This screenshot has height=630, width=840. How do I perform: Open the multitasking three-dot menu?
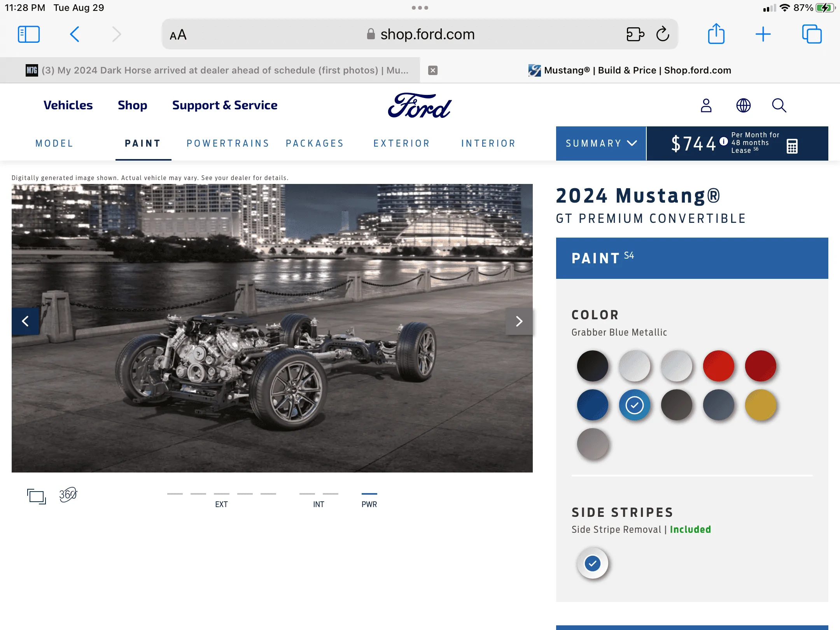coord(420,8)
